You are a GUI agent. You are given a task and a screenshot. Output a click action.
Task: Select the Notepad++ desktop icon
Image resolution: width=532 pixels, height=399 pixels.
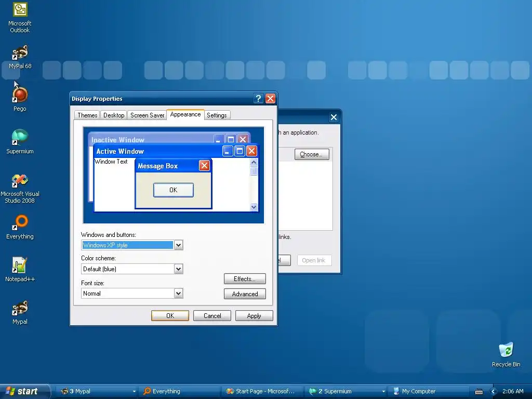[20, 270]
